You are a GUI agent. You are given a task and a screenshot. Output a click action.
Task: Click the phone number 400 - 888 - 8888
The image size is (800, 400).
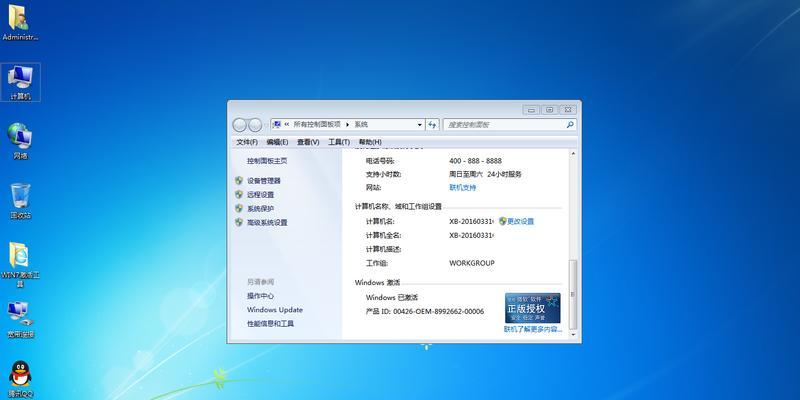click(475, 161)
